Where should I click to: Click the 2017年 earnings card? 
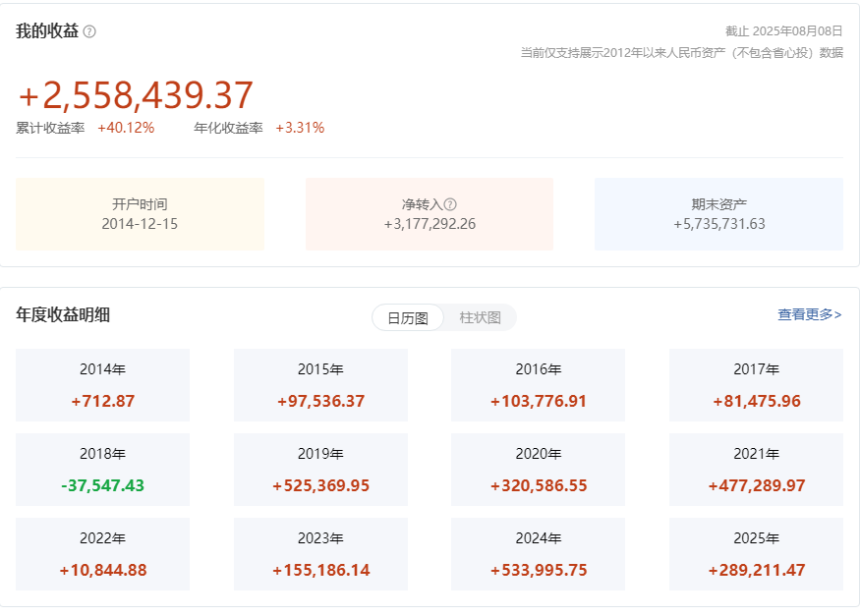[x=756, y=385]
